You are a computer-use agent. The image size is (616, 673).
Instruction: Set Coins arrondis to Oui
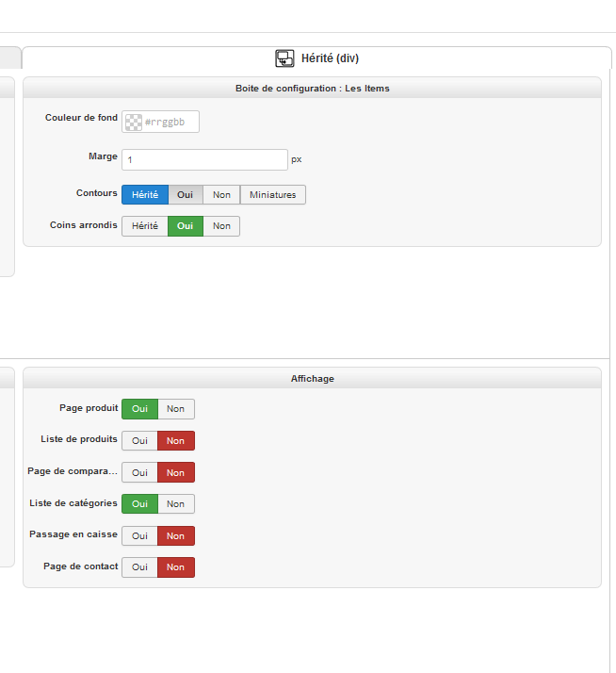(x=186, y=226)
